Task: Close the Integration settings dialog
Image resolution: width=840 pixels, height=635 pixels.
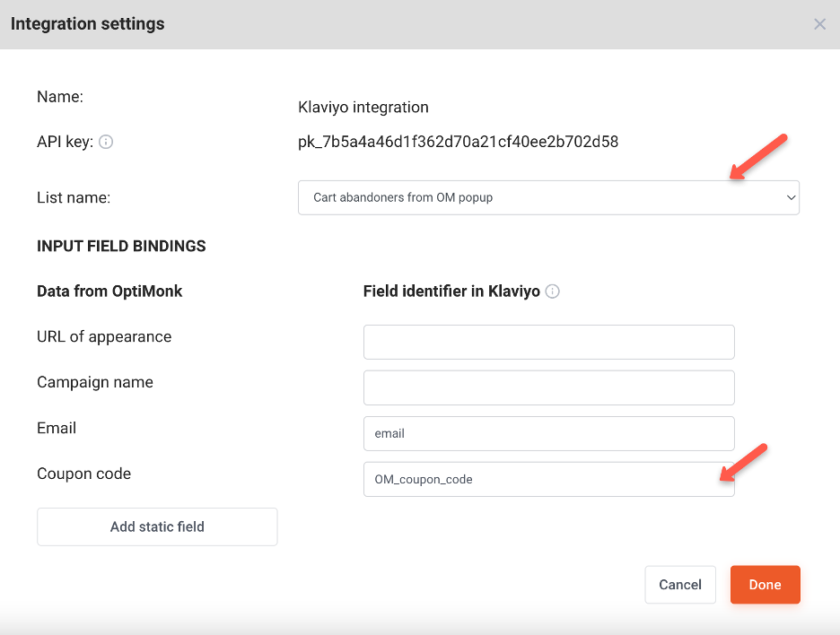Action: [819, 24]
